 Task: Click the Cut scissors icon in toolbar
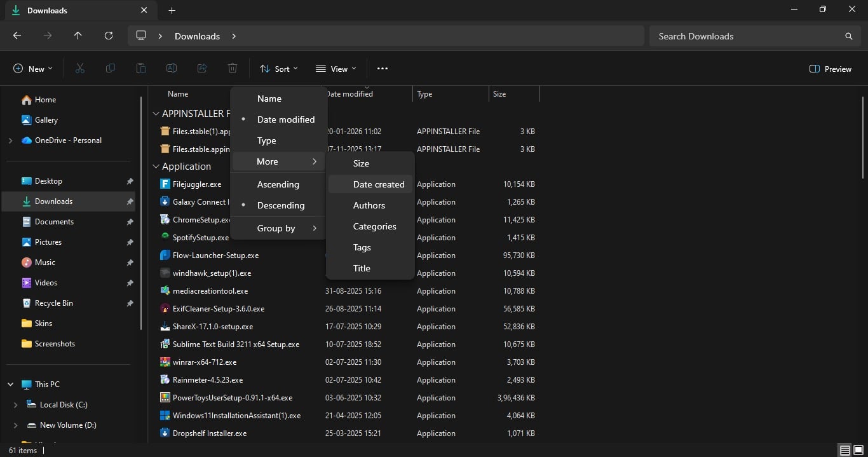click(x=80, y=69)
